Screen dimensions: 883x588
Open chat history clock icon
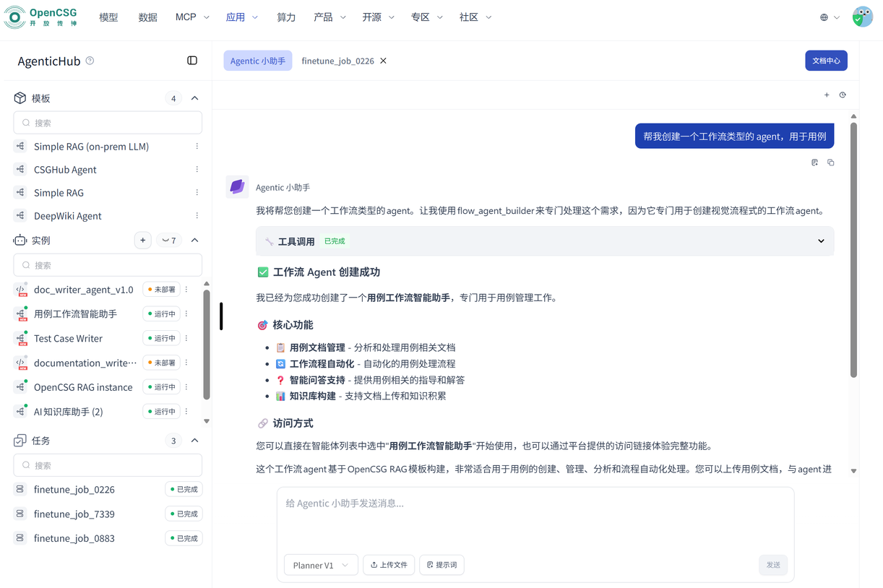(x=843, y=95)
